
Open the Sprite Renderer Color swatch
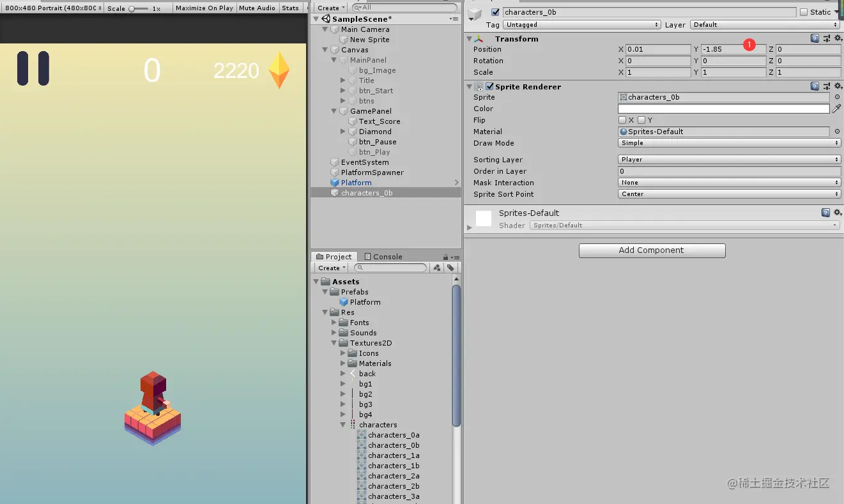pos(723,109)
